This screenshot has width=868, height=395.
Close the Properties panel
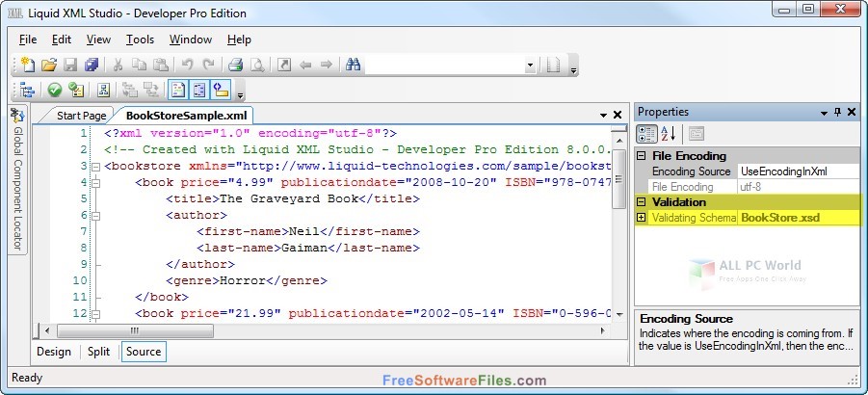(852, 113)
